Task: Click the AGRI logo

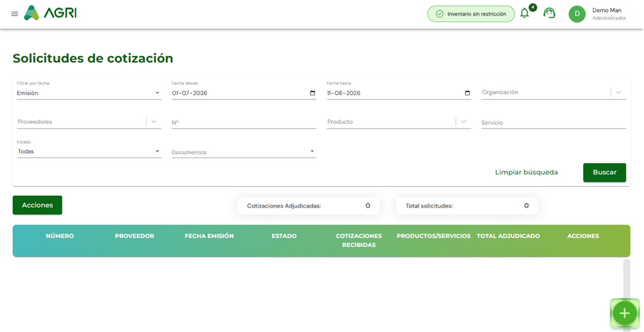Action: pos(50,13)
